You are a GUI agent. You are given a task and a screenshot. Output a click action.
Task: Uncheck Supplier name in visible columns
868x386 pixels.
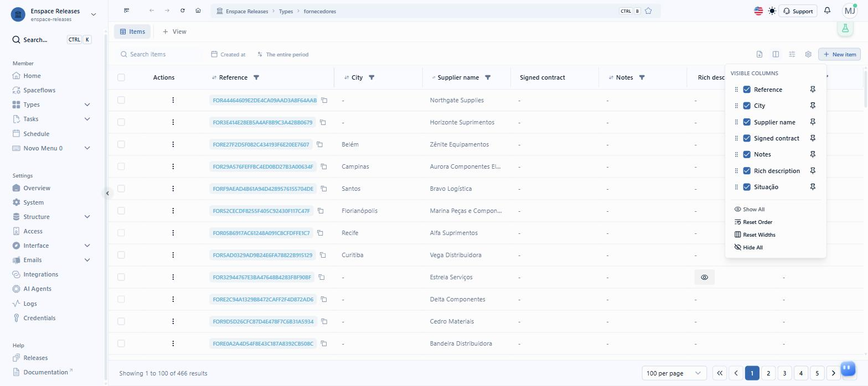click(747, 122)
